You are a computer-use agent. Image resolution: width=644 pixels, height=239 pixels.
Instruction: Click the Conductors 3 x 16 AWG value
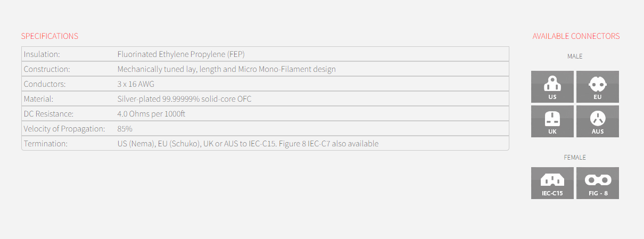pos(136,84)
